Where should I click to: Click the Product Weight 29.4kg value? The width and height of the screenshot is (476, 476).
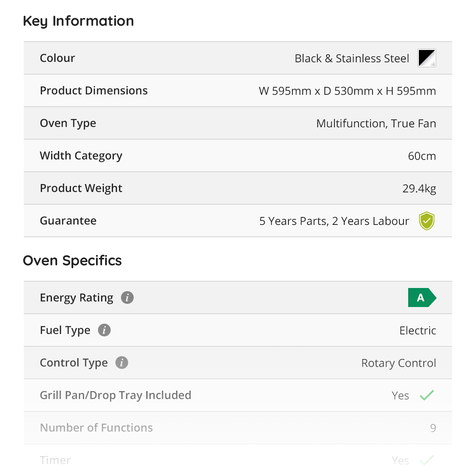[x=419, y=188]
